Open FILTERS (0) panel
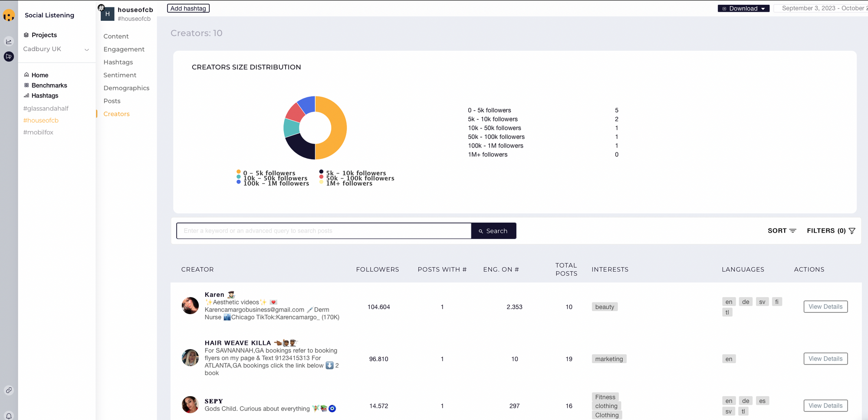The width and height of the screenshot is (868, 420). point(831,231)
